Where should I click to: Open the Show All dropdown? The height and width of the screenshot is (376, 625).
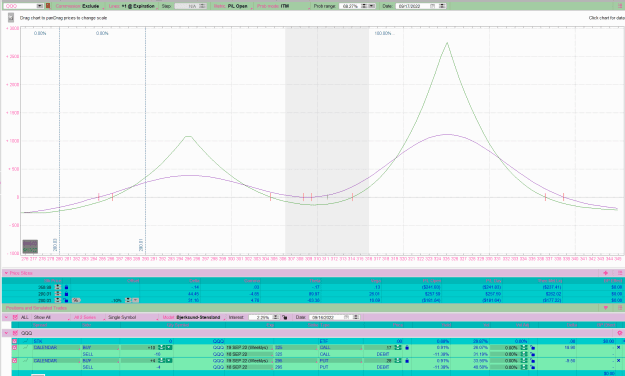pyautogui.click(x=50, y=317)
